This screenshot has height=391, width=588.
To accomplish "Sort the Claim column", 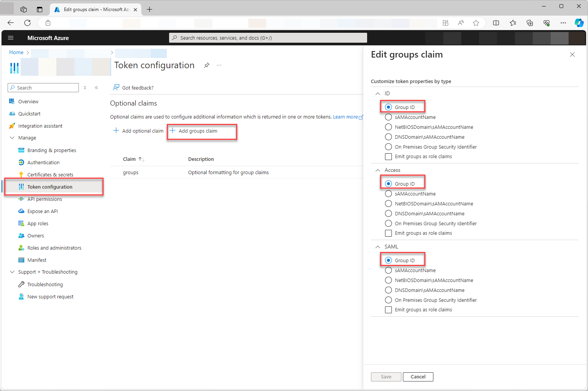I will point(141,159).
